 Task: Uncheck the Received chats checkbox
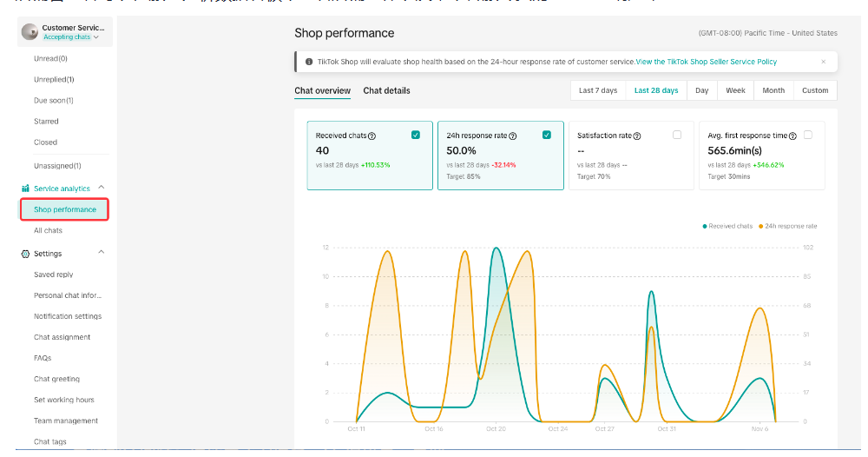416,135
